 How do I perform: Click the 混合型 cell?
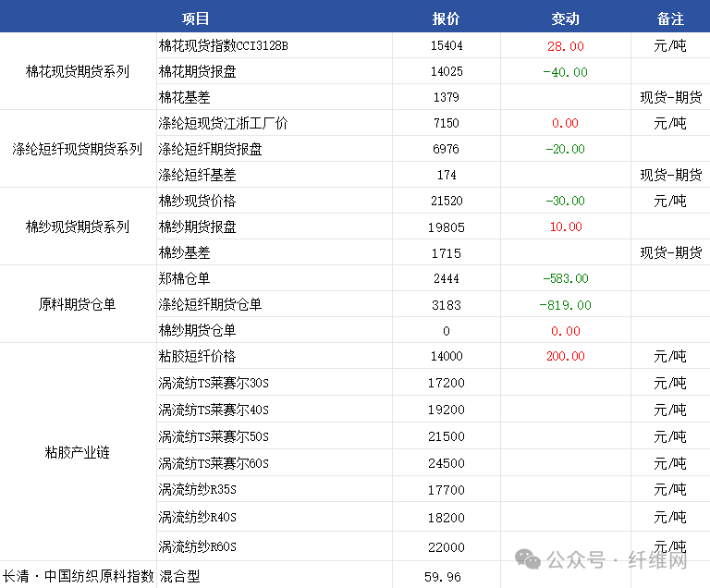(179, 576)
